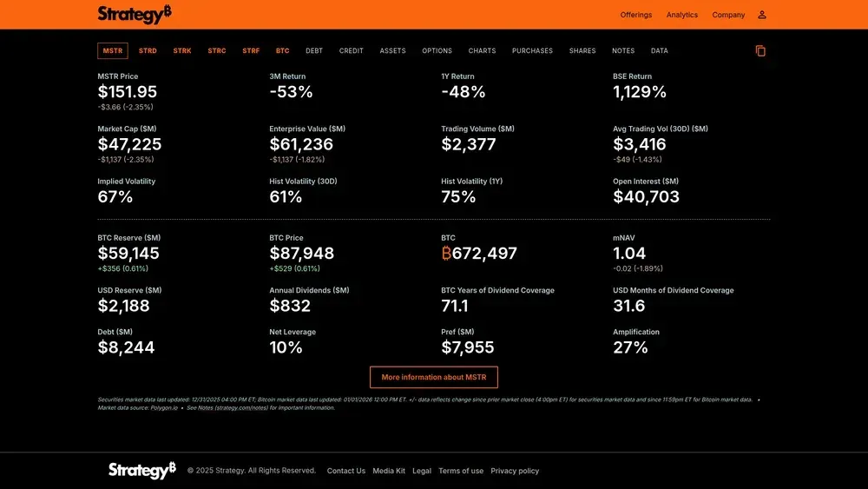Open the SHARES tab

pyautogui.click(x=582, y=51)
